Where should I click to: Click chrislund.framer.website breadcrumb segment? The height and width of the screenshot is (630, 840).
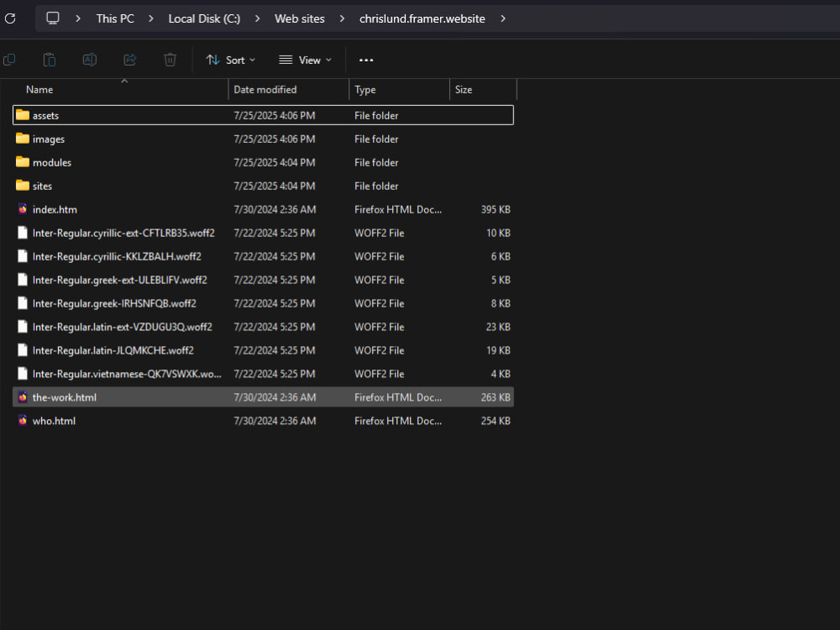coord(423,18)
